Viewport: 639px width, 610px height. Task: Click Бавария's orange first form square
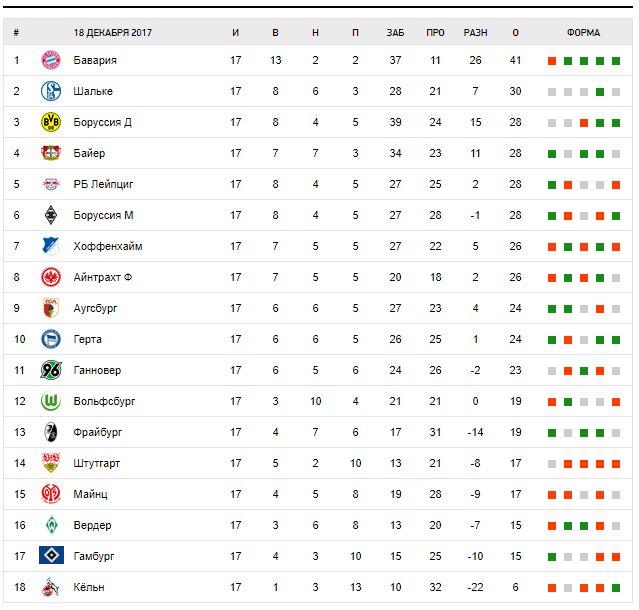point(552,61)
